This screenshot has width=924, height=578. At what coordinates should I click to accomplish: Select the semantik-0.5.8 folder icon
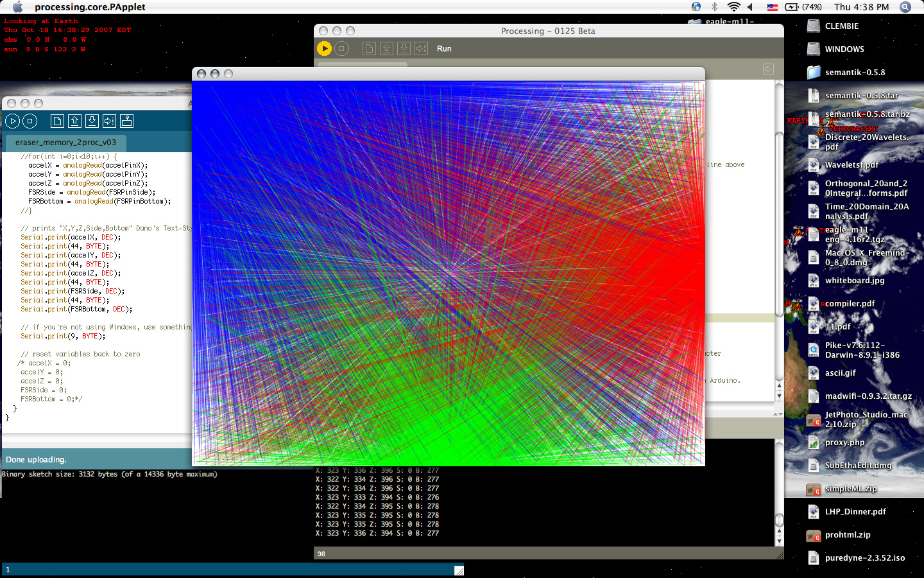pos(814,73)
